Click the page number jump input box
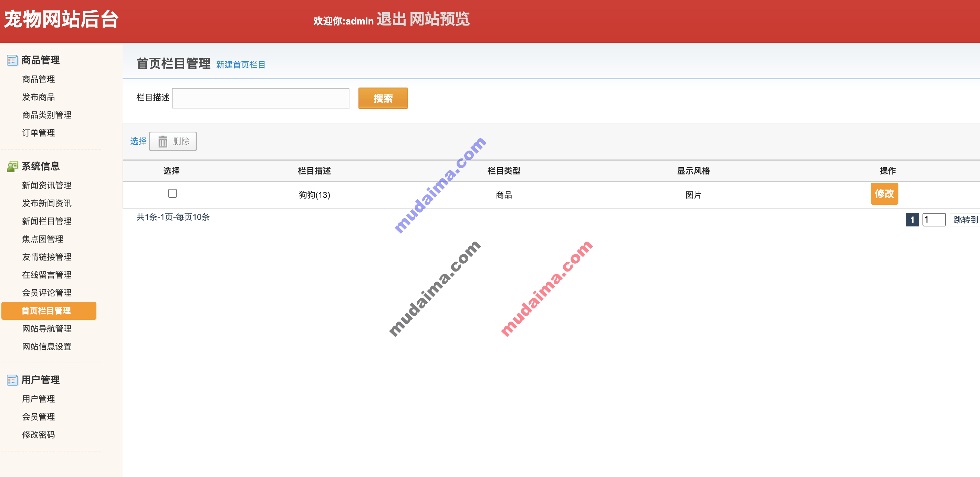The image size is (980, 477). (934, 220)
